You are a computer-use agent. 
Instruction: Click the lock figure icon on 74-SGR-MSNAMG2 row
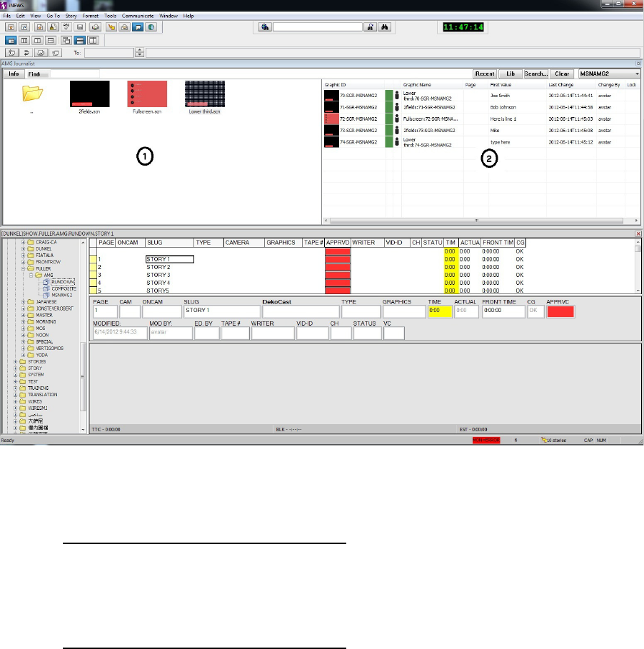point(396,141)
